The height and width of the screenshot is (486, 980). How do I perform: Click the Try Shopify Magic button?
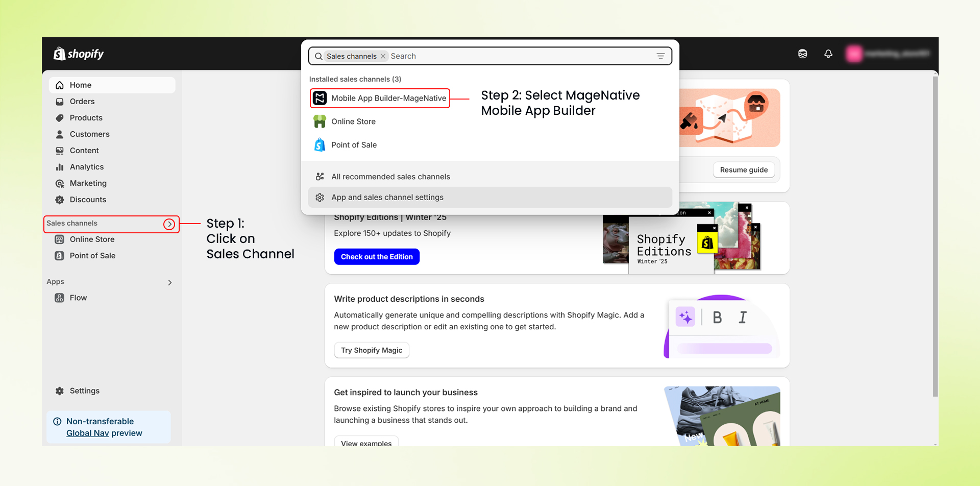(371, 350)
